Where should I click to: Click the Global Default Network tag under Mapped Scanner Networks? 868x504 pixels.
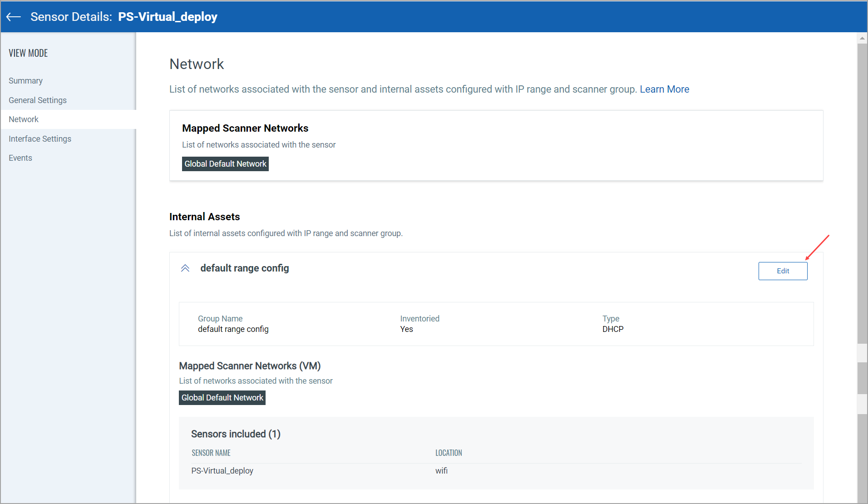[x=225, y=164]
